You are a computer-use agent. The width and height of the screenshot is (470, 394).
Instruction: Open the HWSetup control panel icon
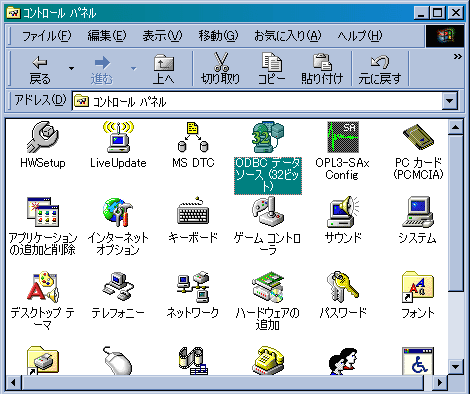click(x=43, y=137)
